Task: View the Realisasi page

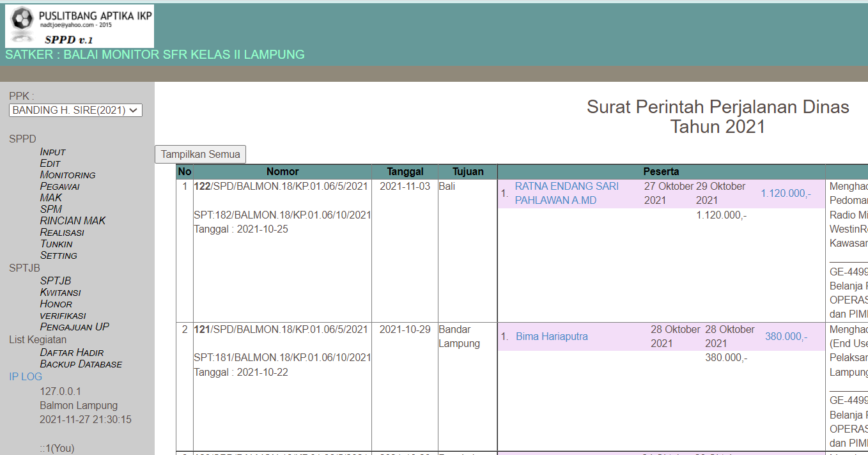Action: [61, 232]
